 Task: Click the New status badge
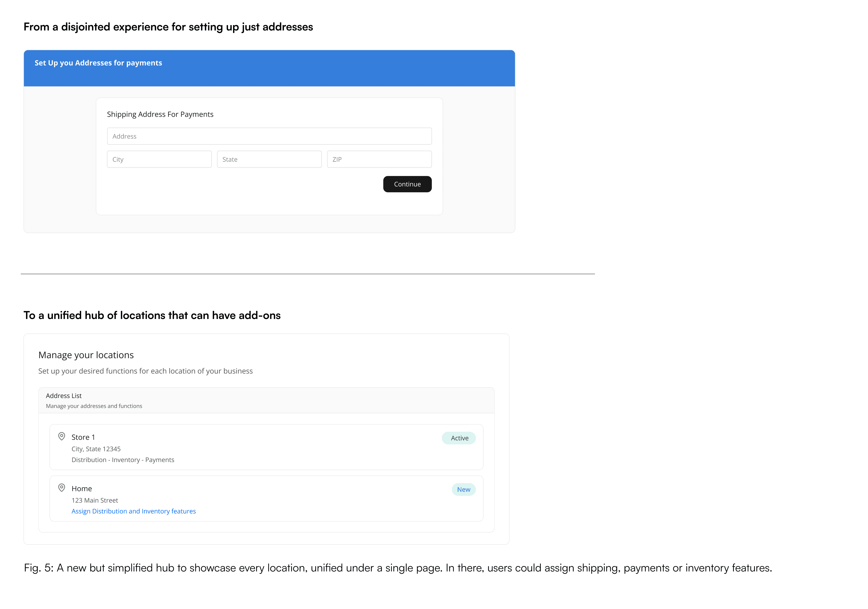[x=463, y=490]
